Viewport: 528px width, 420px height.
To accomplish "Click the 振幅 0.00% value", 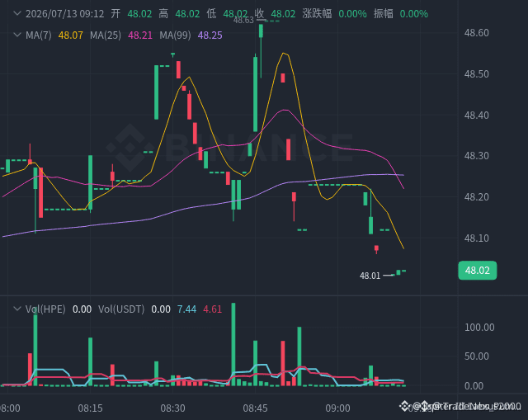I will 414,14.
